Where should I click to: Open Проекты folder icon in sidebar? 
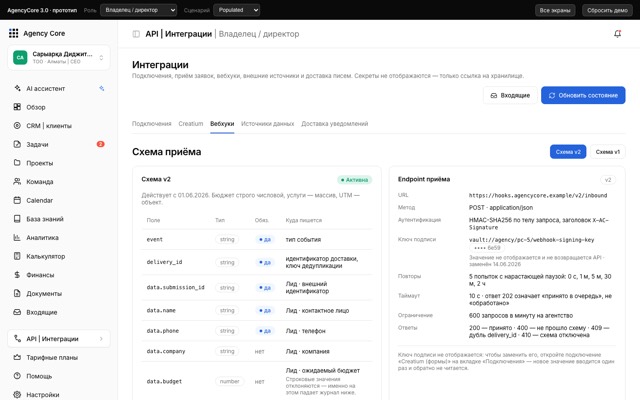coord(17,163)
